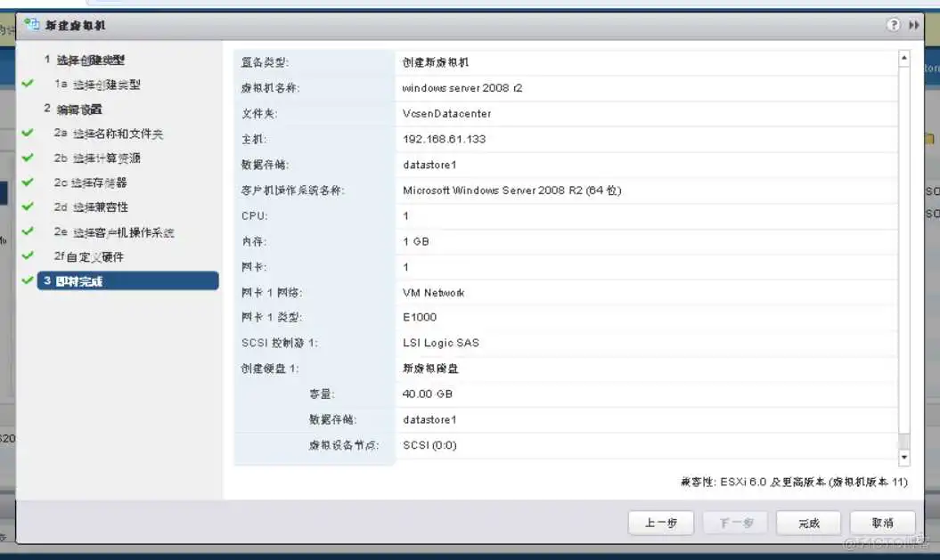Click the help question mark icon
This screenshot has width=940, height=560.
click(x=894, y=25)
